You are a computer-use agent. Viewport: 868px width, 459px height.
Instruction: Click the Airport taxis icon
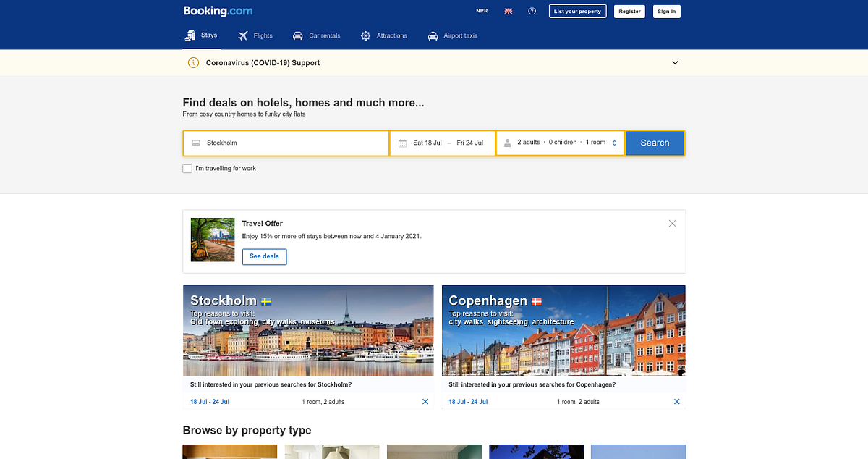click(433, 35)
